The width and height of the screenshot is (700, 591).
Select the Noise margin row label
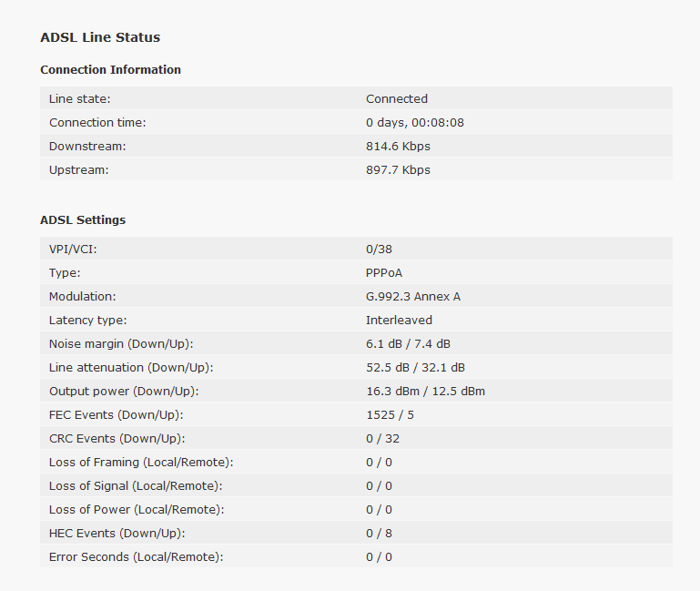(x=121, y=343)
